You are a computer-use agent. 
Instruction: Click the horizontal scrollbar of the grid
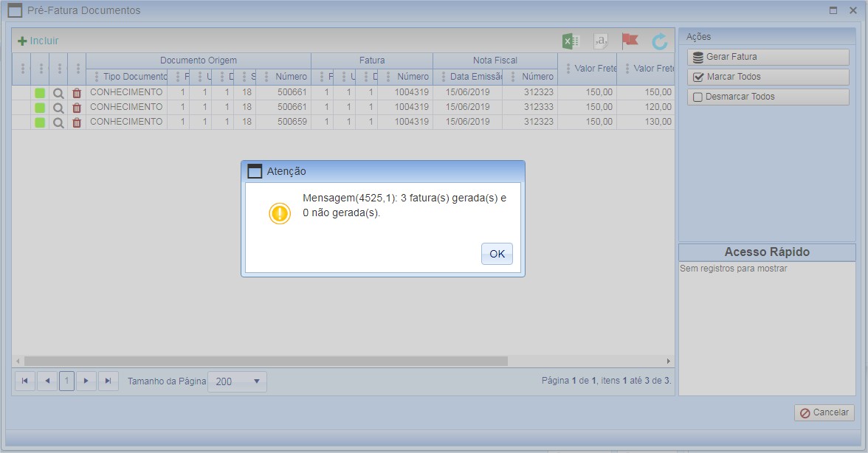point(266,362)
